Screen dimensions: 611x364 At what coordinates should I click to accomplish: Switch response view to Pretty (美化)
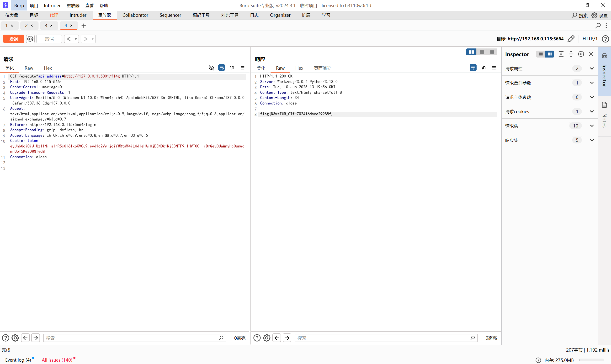pos(261,68)
